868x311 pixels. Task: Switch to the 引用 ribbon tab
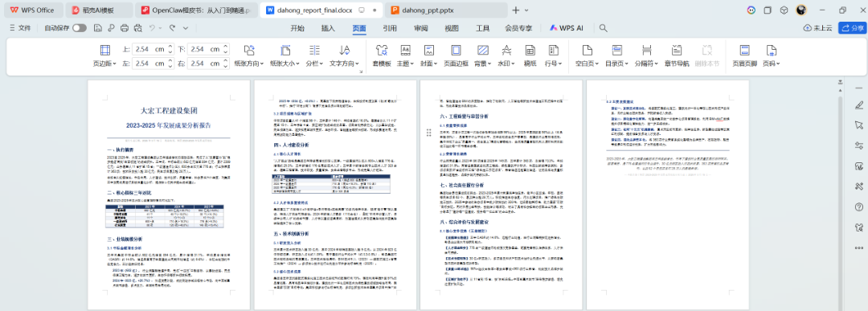pos(390,28)
